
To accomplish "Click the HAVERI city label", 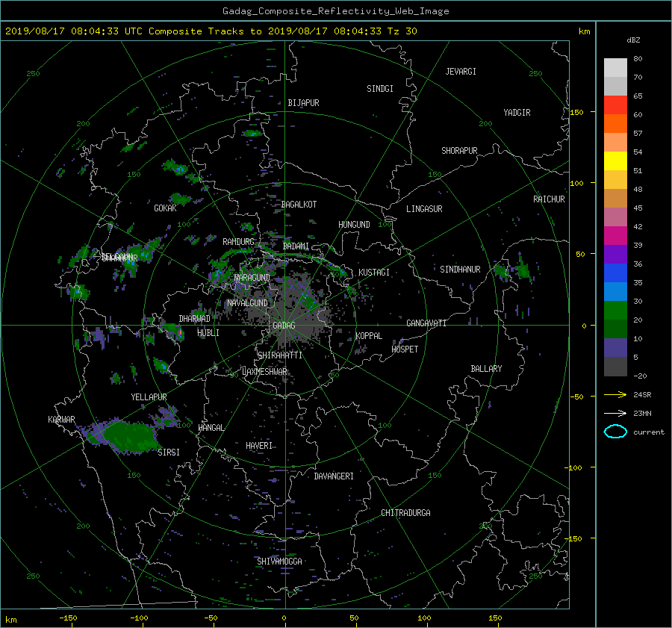I will click(259, 446).
